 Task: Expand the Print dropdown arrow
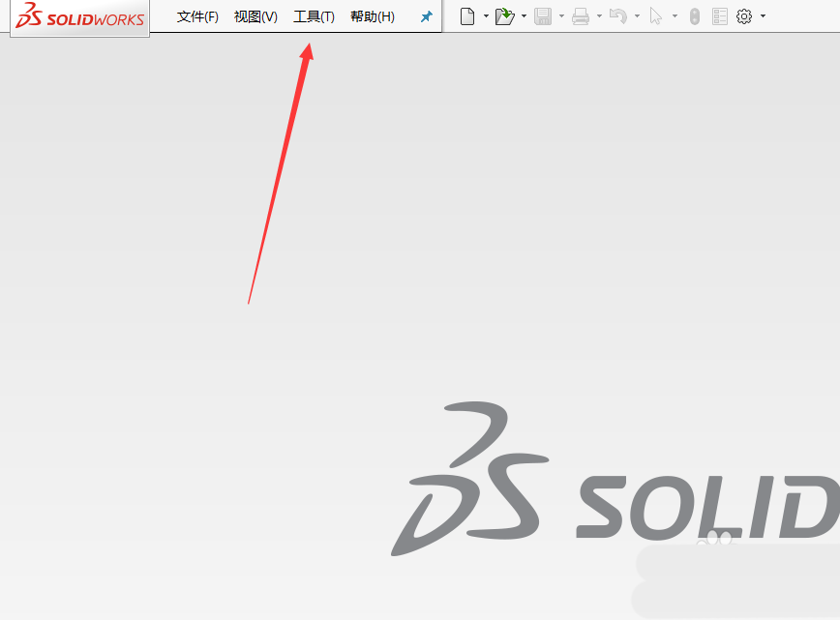point(599,16)
